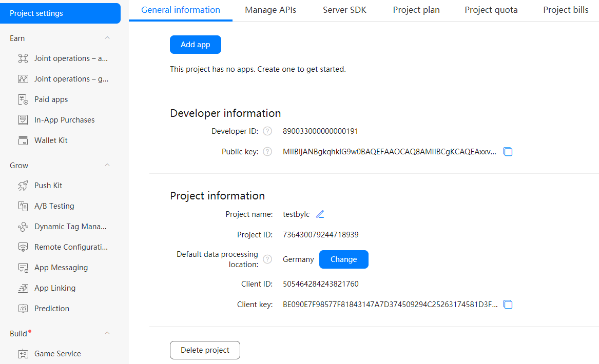The image size is (599, 364).
Task: Click help icon next to Public key
Action: [x=267, y=152]
